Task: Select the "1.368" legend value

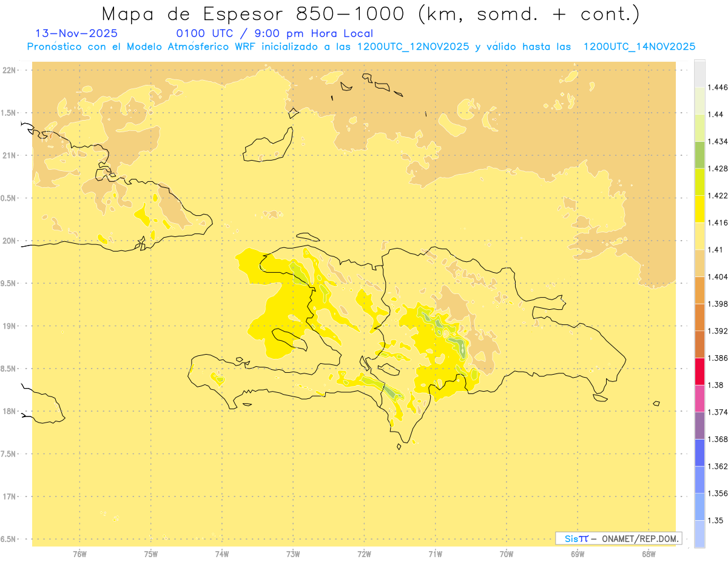Action: [718, 439]
